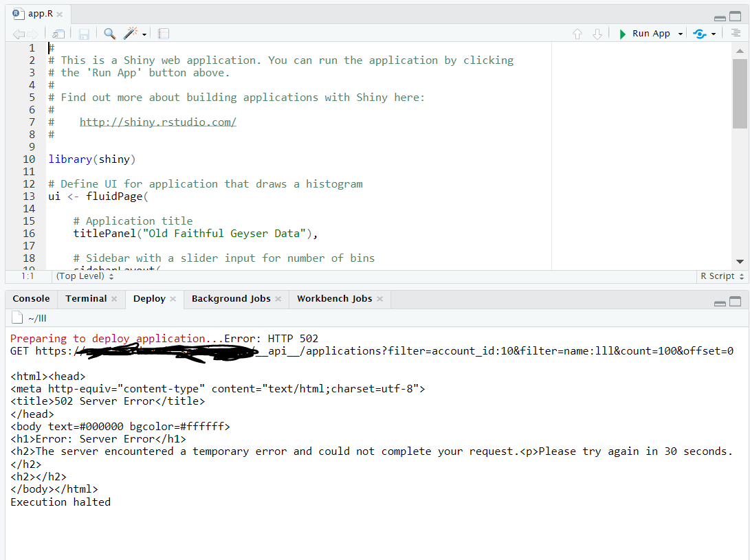
Task: Switch to the Background Jobs tab
Action: (230, 298)
